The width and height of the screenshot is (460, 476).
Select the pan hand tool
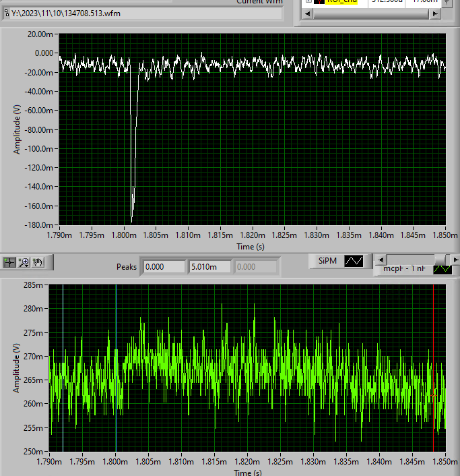coord(38,263)
